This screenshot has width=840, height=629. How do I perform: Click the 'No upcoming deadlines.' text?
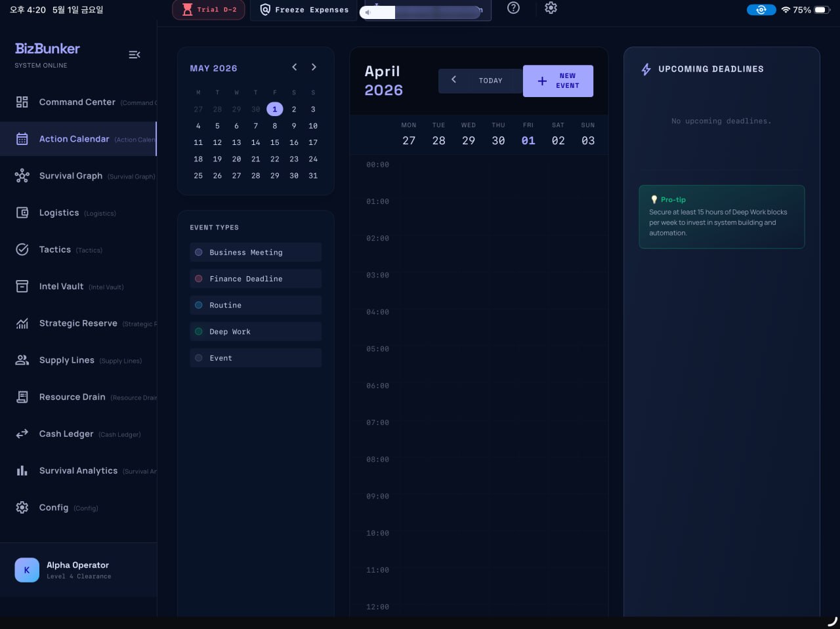coord(721,121)
